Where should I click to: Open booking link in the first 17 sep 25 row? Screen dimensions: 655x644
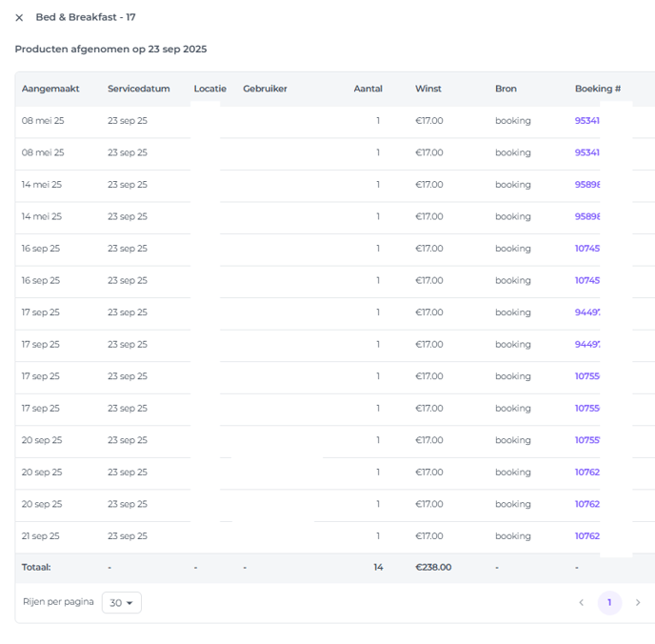pos(586,312)
